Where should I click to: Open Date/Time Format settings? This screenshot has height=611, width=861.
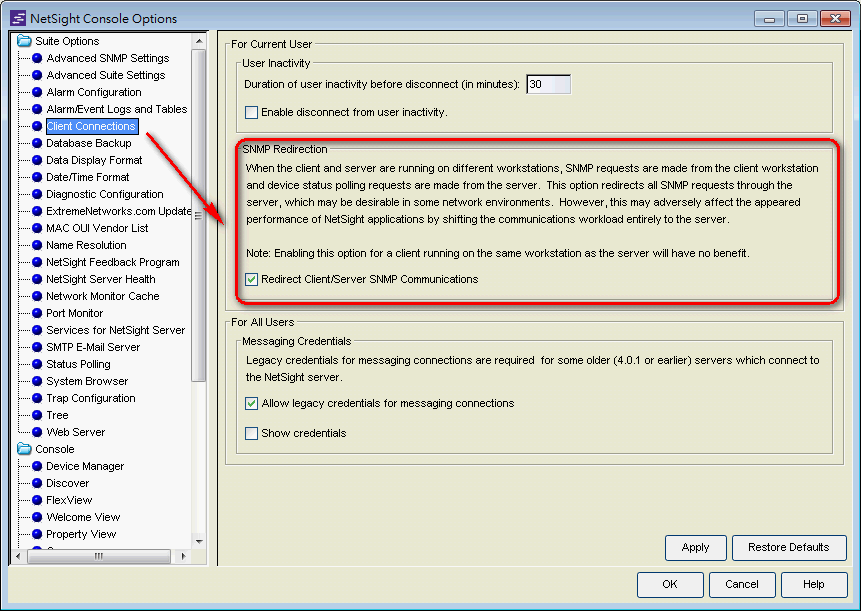tap(87, 177)
